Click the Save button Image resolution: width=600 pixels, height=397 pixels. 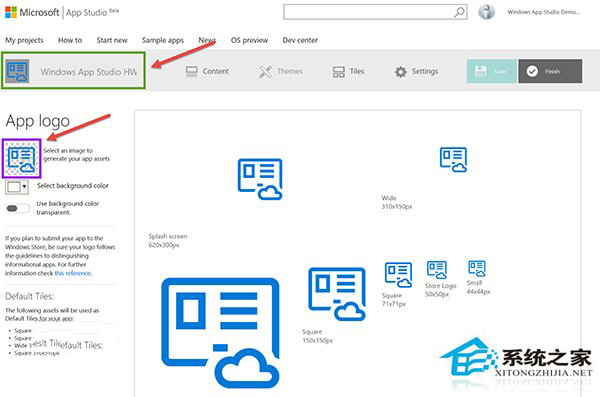click(491, 71)
